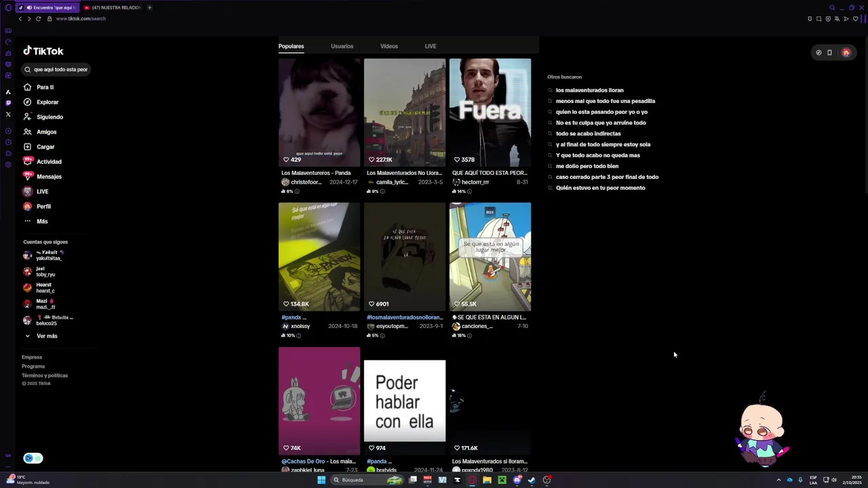Open followed account hearst_c
868x488 pixels.
click(x=39, y=287)
